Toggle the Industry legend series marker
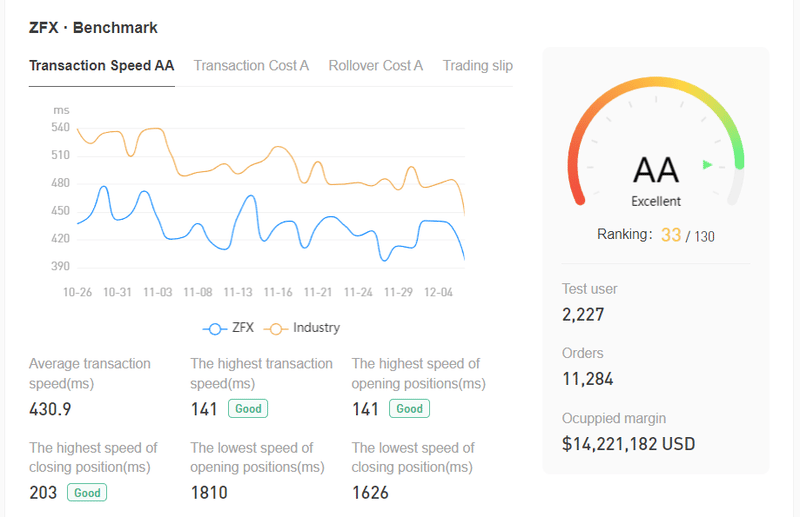The width and height of the screenshot is (800, 517). click(276, 329)
